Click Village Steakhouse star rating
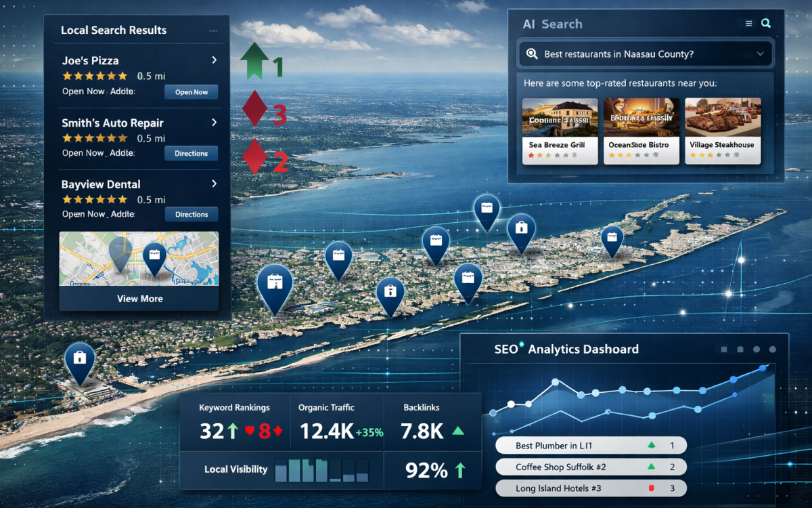Image resolution: width=812 pixels, height=508 pixels. tap(715, 155)
